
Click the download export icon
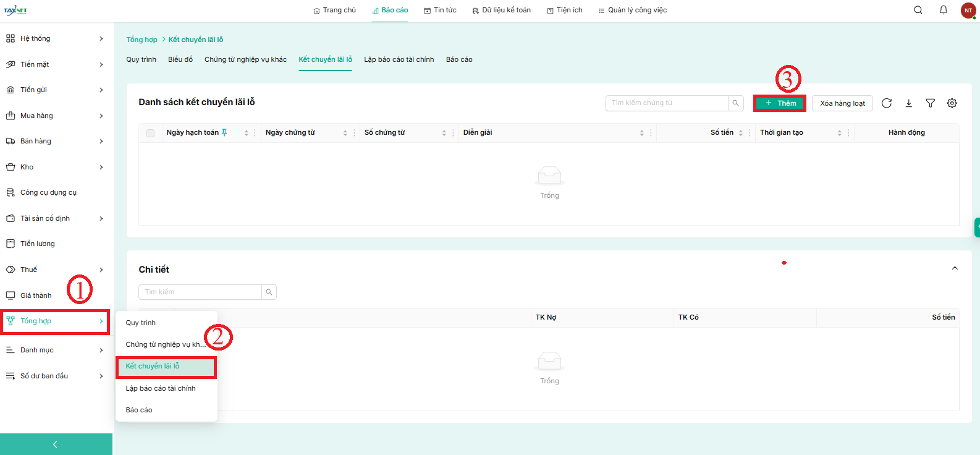coord(908,103)
